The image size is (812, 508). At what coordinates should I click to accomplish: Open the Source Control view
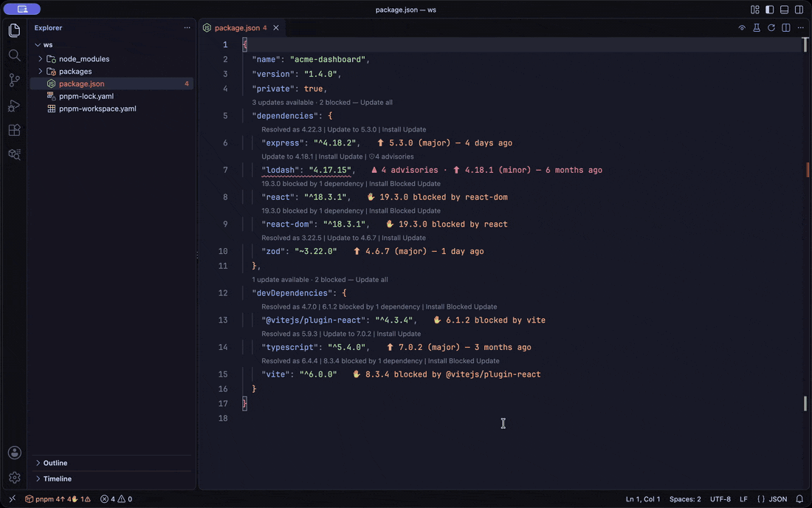click(15, 80)
